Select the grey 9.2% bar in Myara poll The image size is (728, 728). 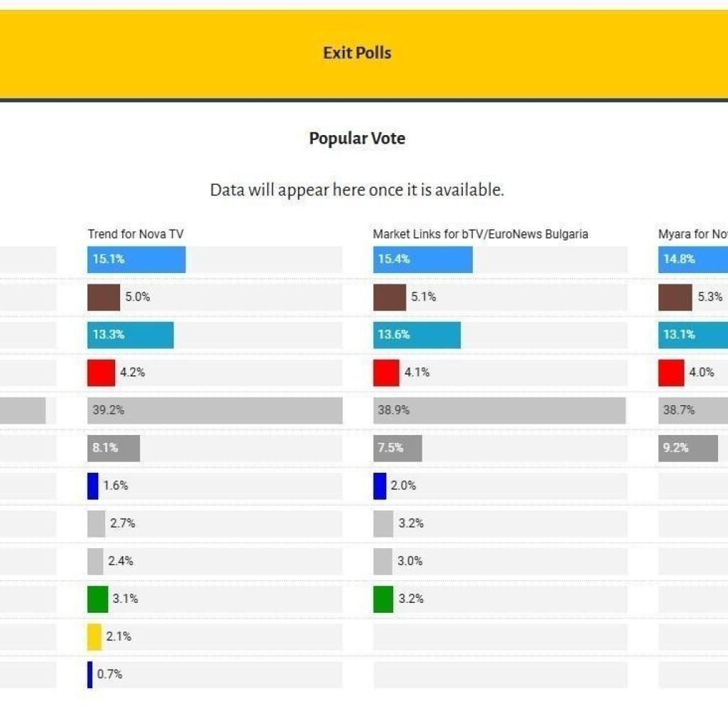(687, 448)
